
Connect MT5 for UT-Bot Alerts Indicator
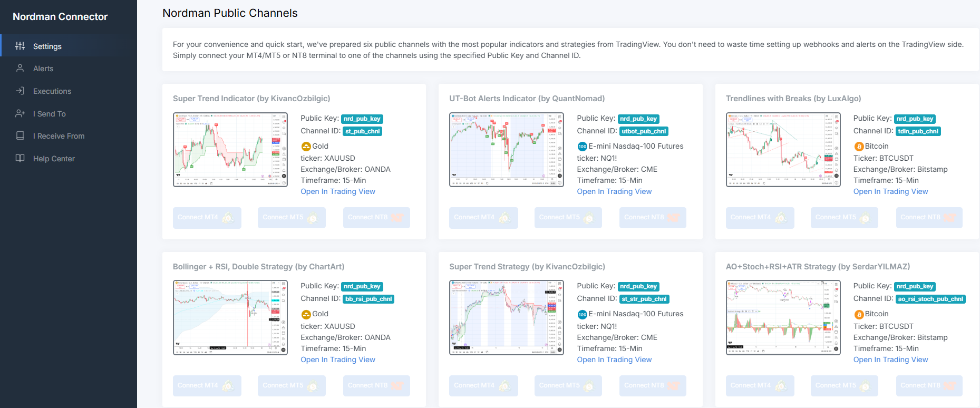click(x=568, y=218)
